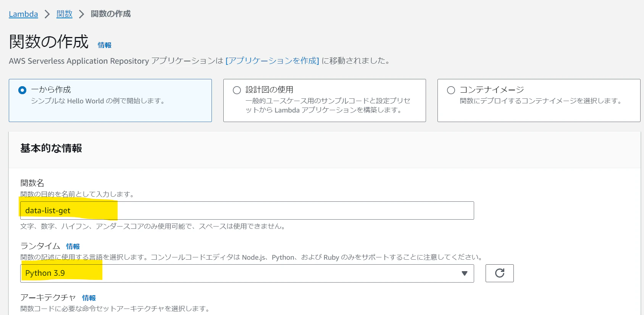Click the アーキテクチャ label text

(48, 297)
